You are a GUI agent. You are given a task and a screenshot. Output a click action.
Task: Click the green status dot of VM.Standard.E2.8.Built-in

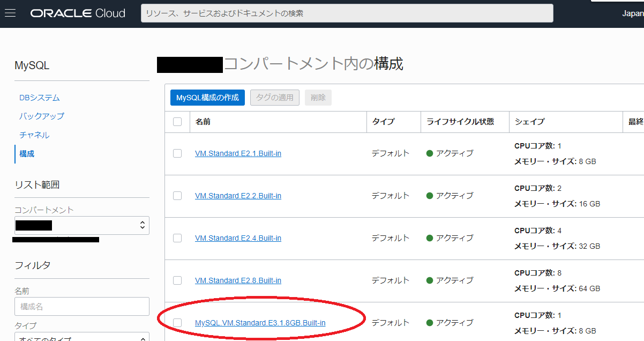[x=430, y=280]
